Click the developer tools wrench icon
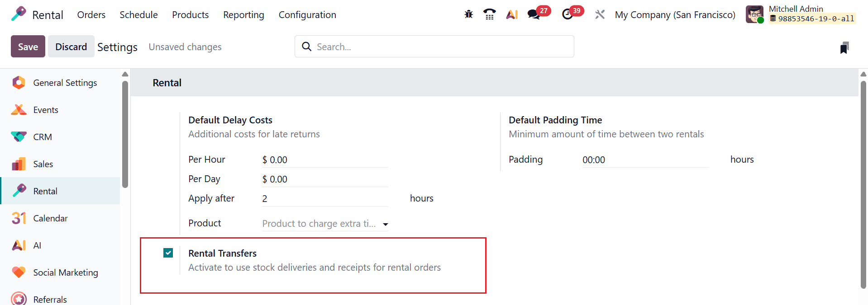The height and width of the screenshot is (305, 868). [x=599, y=14]
